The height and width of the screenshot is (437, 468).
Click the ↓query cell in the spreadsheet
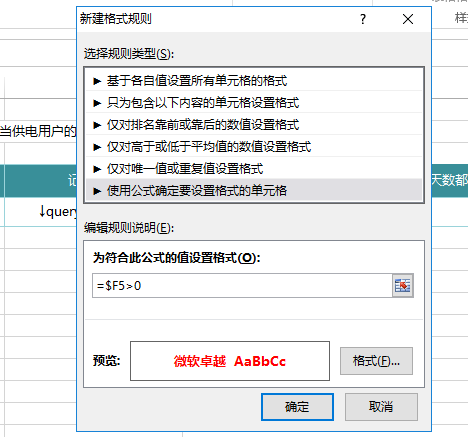click(57, 212)
